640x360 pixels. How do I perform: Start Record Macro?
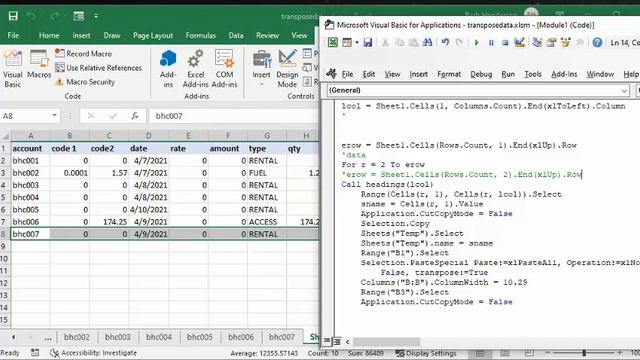tap(84, 53)
